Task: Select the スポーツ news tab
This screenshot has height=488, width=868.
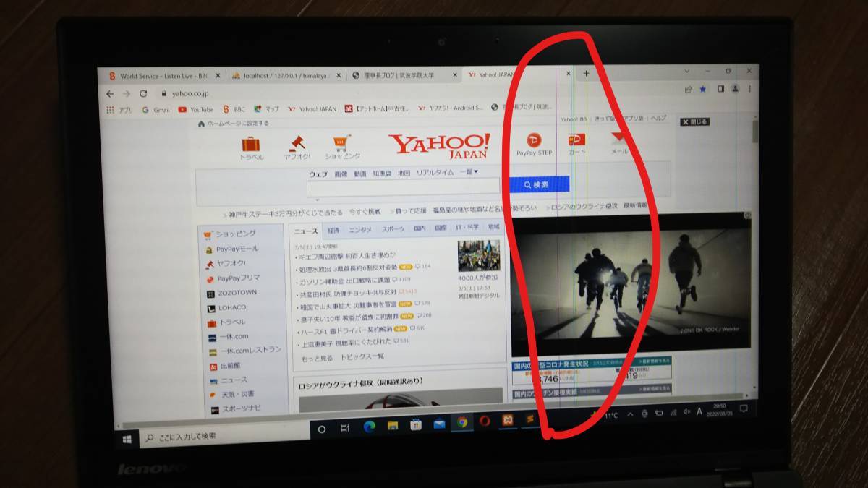Action: coord(393,228)
